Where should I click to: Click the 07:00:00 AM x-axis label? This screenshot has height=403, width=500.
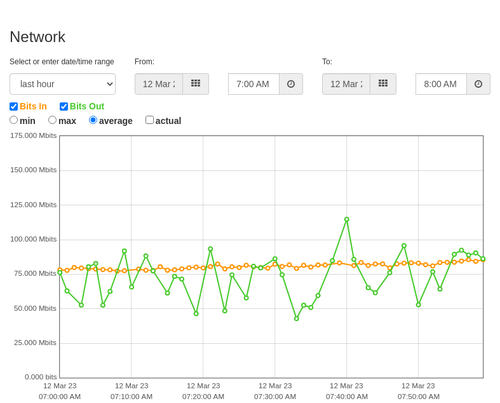click(60, 397)
